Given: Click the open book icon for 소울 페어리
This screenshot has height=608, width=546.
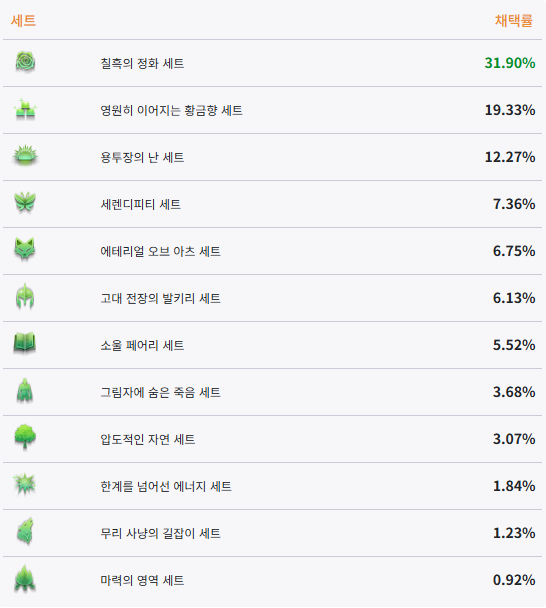Looking at the screenshot, I should coord(25,344).
